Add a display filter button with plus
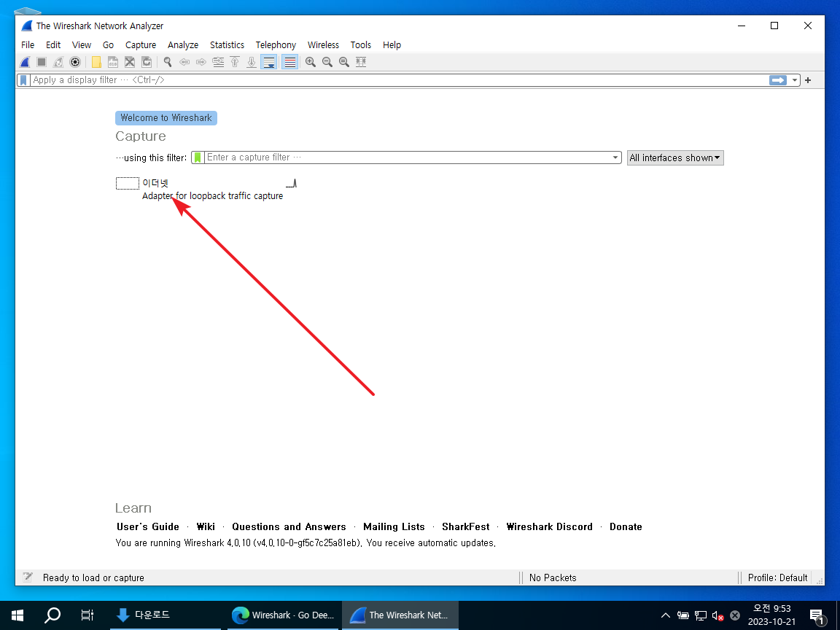Viewport: 840px width, 630px height. 808,79
